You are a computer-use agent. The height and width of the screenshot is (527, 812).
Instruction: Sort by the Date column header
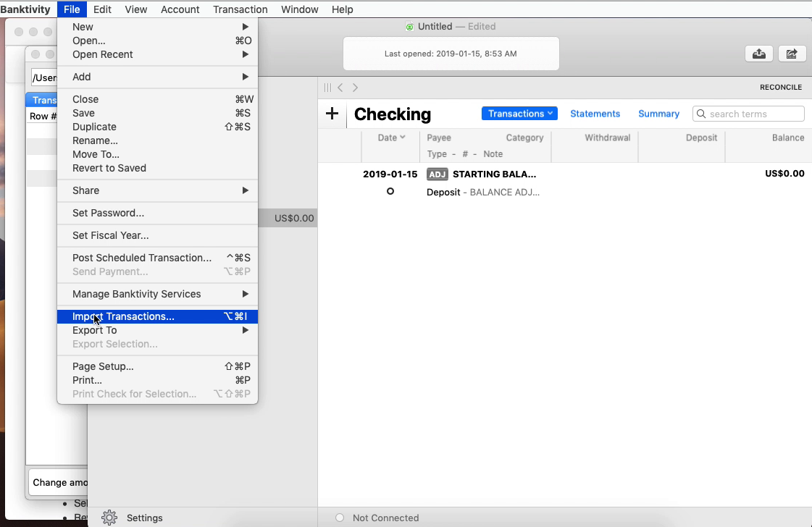[x=391, y=138]
